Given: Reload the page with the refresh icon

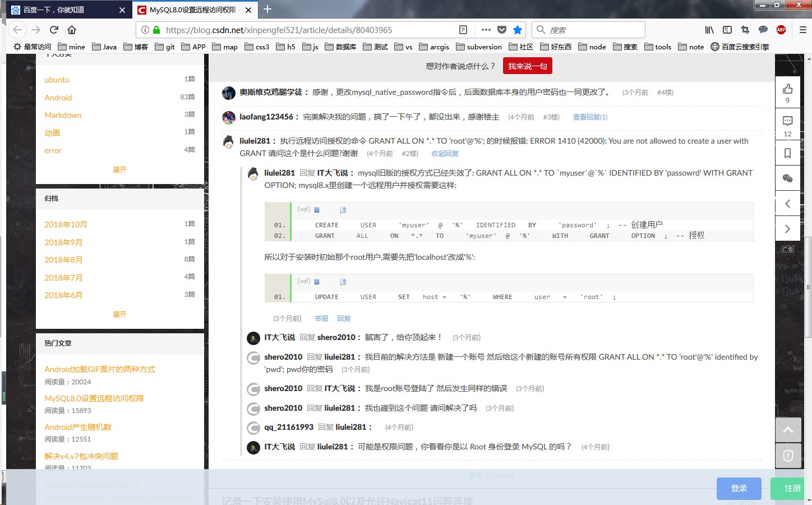Looking at the screenshot, I should coord(54,30).
